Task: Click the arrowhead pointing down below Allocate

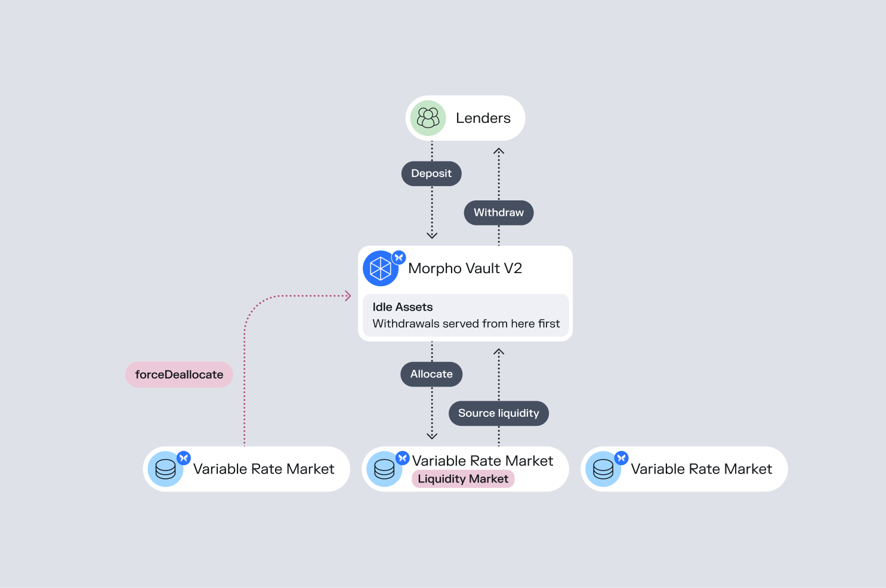Action: click(x=432, y=436)
